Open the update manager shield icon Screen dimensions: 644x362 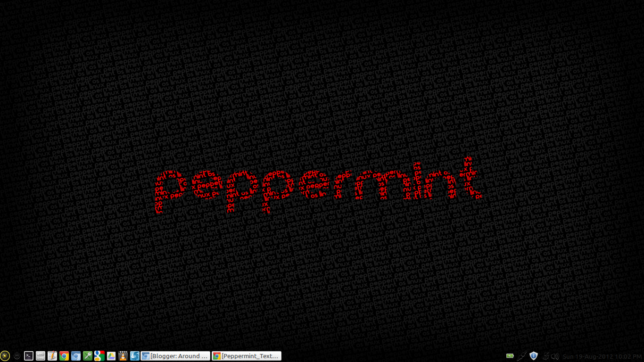coord(533,356)
